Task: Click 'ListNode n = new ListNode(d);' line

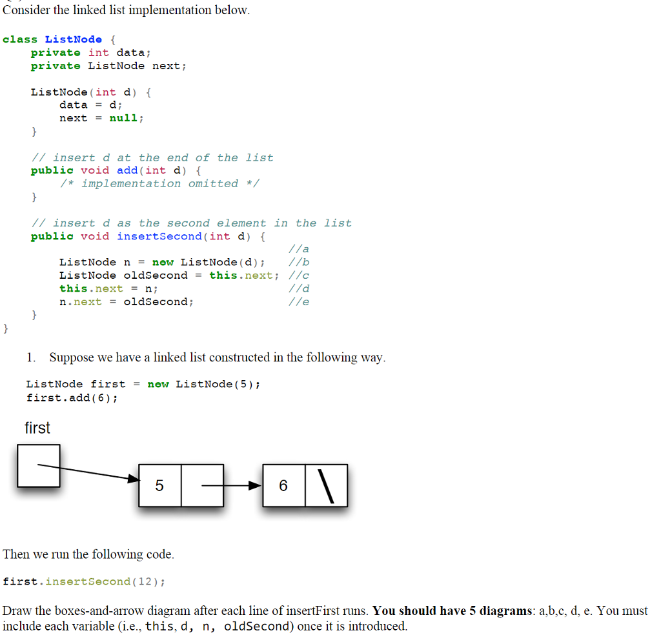Action: (162, 263)
